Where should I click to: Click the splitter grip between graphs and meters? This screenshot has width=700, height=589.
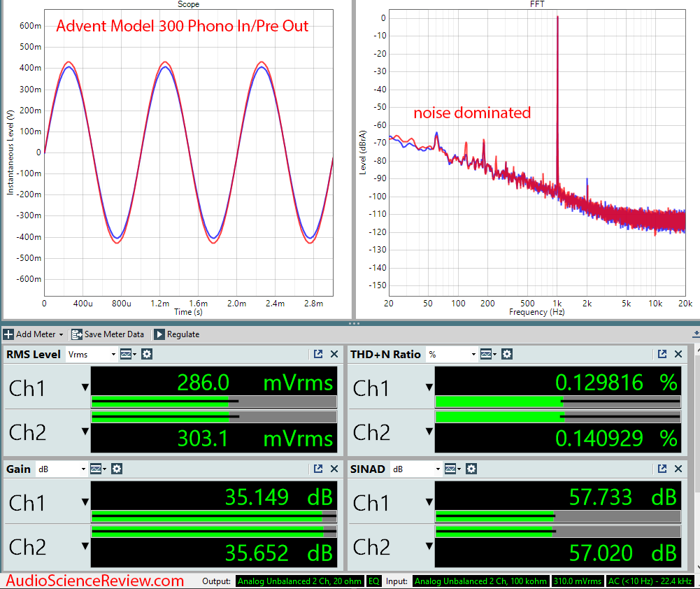354,323
